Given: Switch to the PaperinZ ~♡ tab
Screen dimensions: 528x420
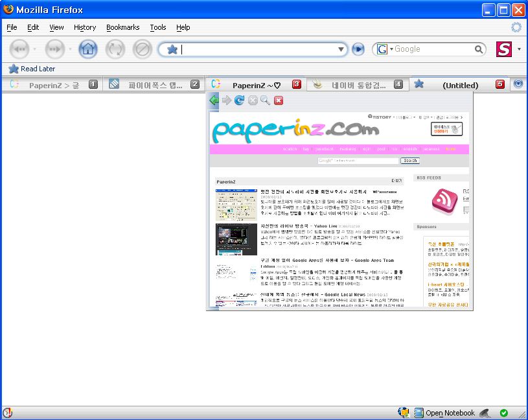Looking at the screenshot, I should click(x=256, y=84).
